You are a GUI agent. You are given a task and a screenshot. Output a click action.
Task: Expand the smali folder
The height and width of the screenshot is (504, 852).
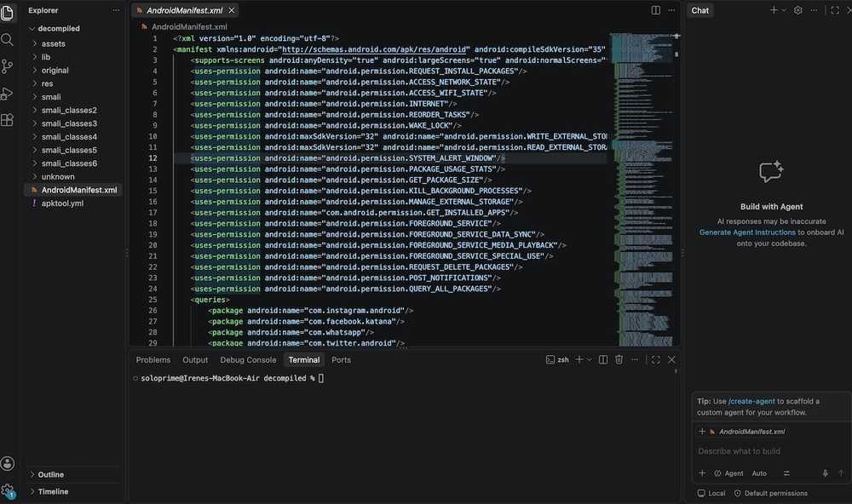point(51,97)
